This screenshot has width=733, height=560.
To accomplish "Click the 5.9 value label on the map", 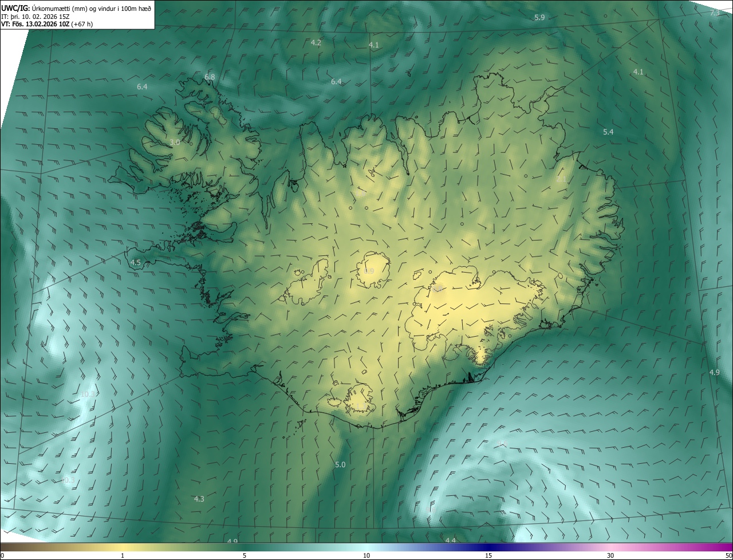I will (539, 18).
